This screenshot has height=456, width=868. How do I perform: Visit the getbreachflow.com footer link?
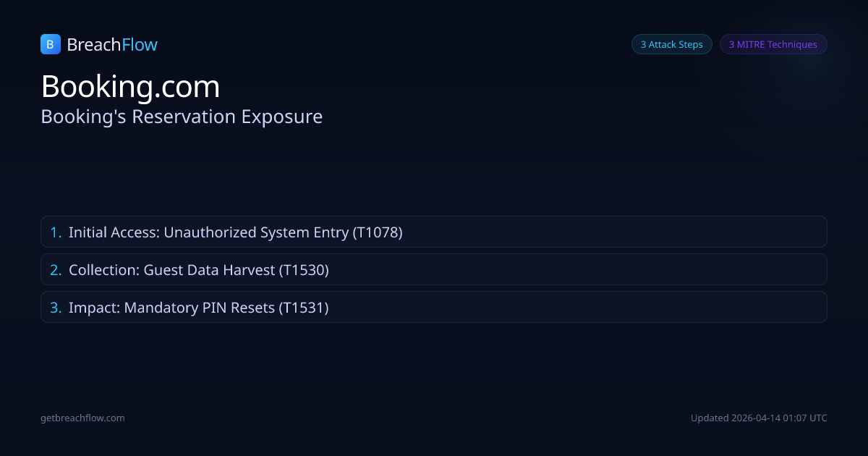[82, 418]
